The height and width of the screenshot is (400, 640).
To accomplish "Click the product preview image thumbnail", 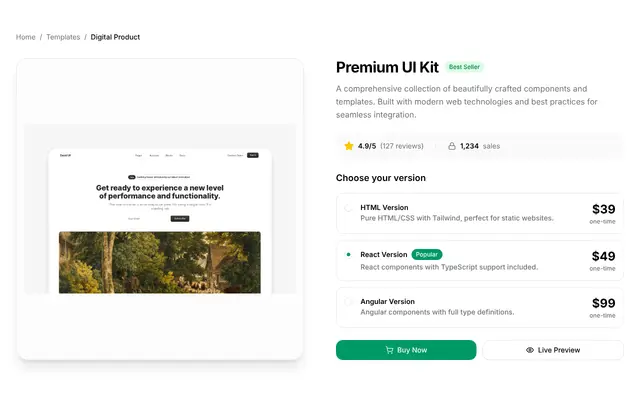I will pyautogui.click(x=160, y=209).
